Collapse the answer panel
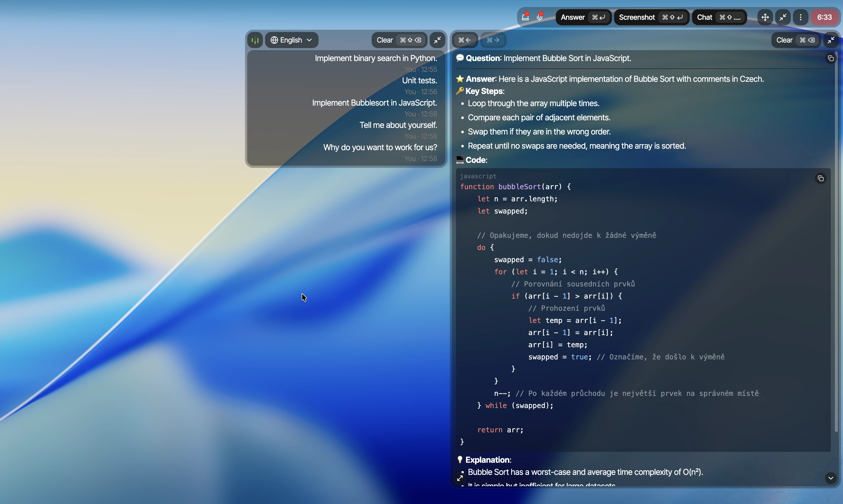Viewport: 843px width, 504px height. tap(831, 40)
